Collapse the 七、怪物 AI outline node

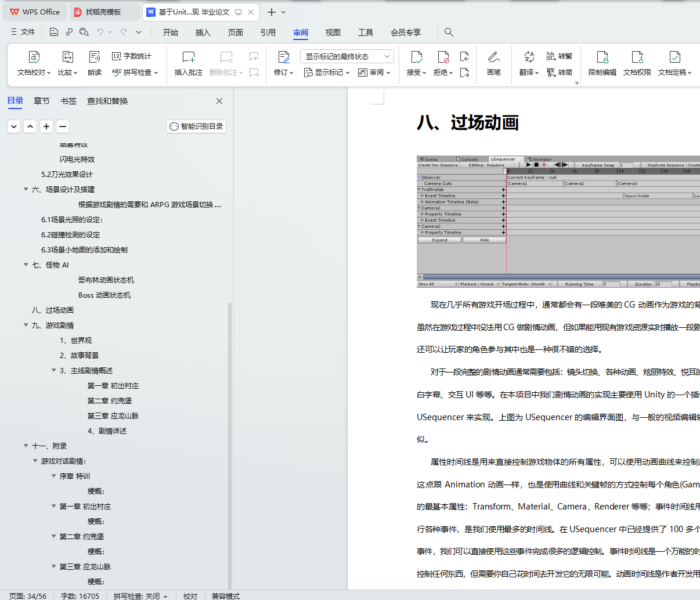point(26,265)
